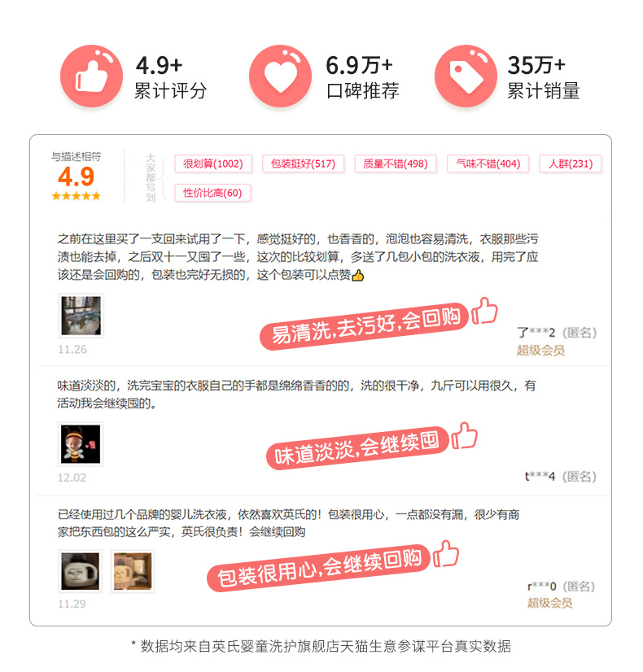
Task: Choose the 人群(231) tag
Action: (571, 164)
